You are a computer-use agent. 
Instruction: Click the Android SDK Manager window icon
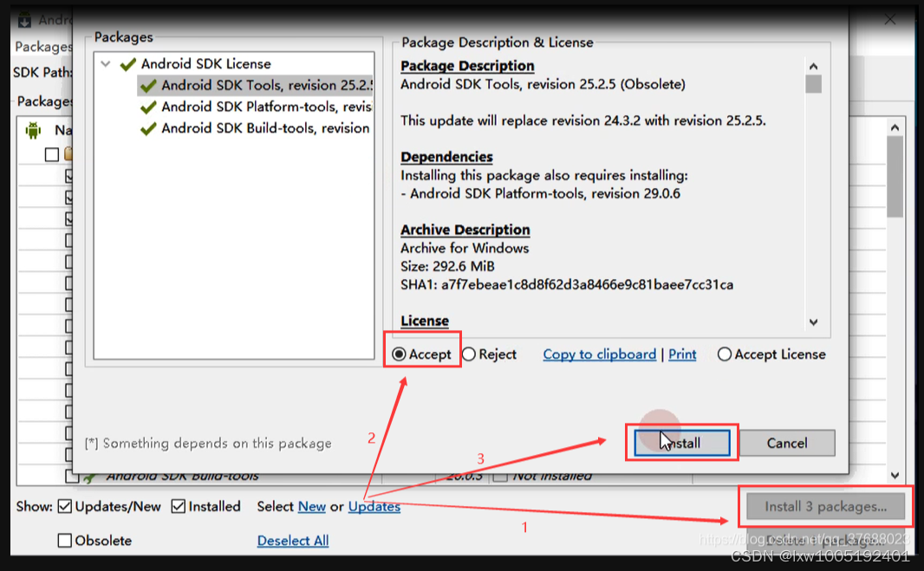point(24,21)
